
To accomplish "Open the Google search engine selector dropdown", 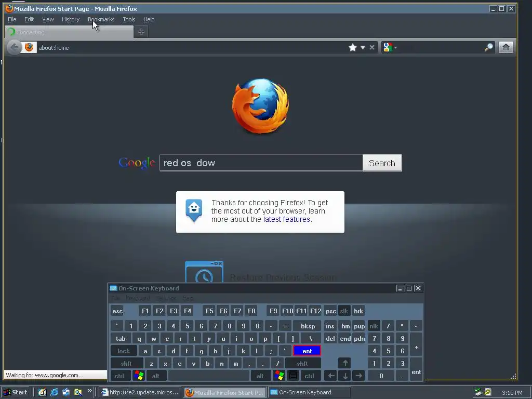I will (390, 47).
